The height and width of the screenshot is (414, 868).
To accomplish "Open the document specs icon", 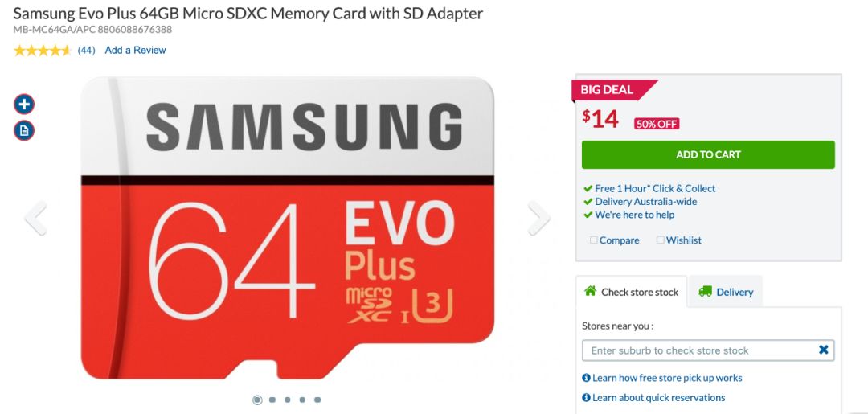I will 24,130.
